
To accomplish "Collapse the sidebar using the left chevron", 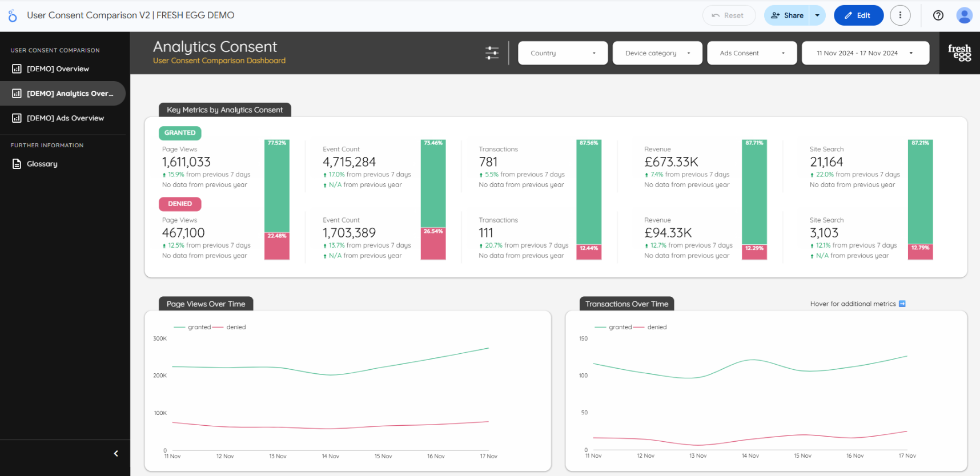I will (116, 454).
